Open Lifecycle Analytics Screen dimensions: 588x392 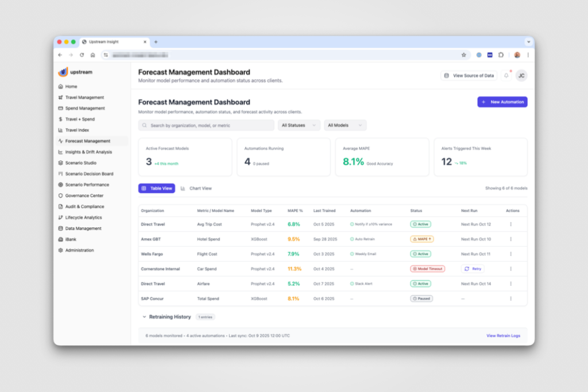click(x=83, y=218)
